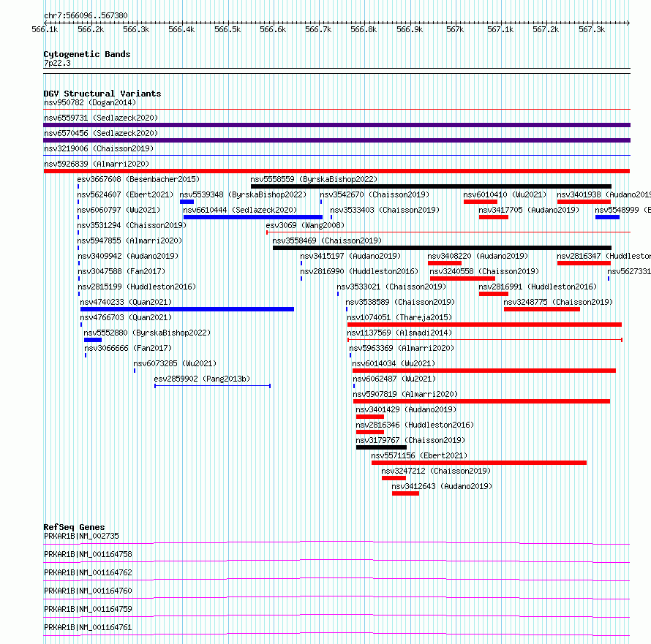Click the DGV Structural Variants track title
Viewport: 651px width, 644px height.
102,94
